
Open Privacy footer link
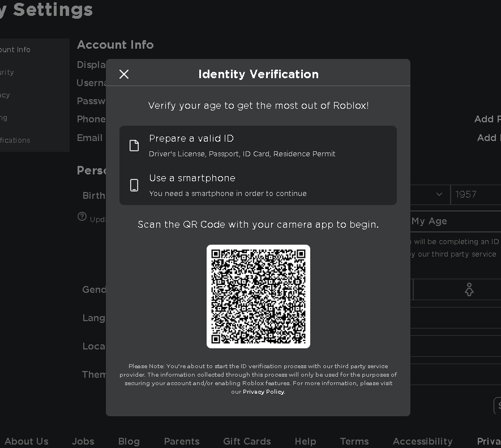click(489, 441)
